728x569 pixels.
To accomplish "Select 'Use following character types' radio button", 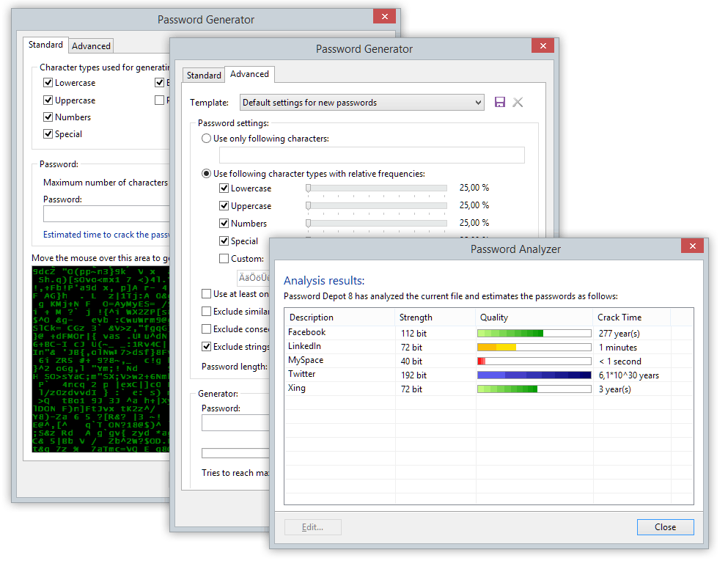I will click(206, 174).
